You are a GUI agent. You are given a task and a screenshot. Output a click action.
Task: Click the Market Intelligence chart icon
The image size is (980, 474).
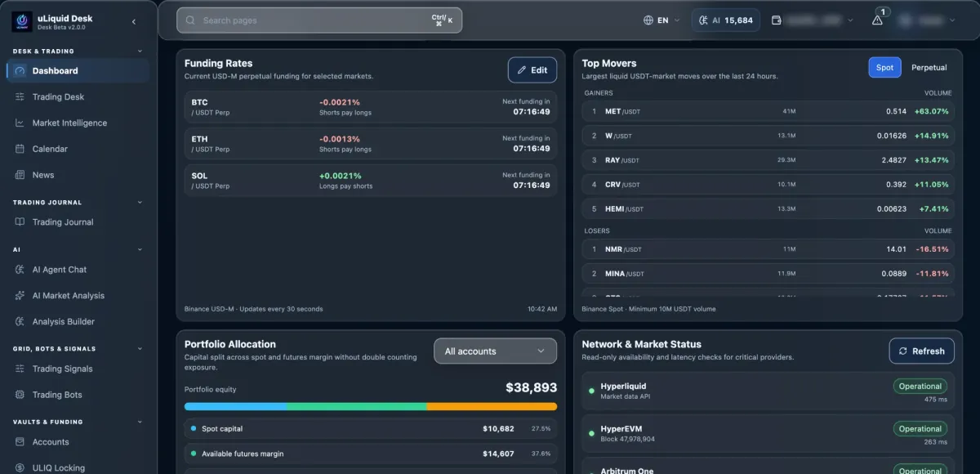pyautogui.click(x=20, y=123)
